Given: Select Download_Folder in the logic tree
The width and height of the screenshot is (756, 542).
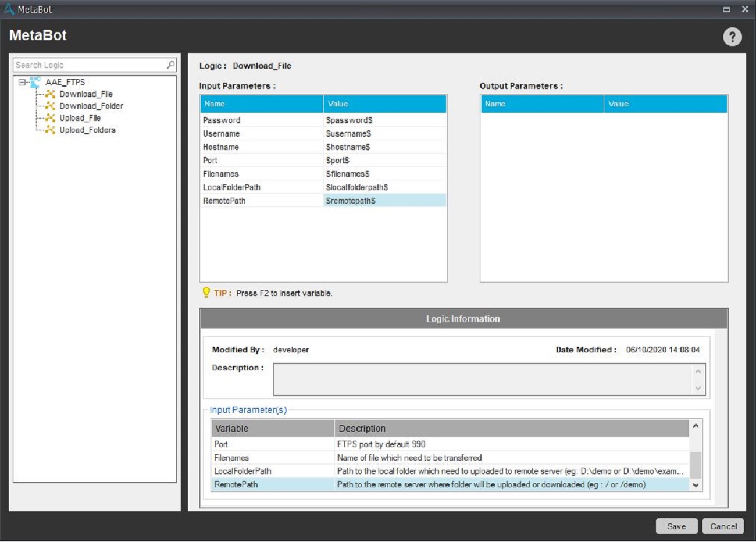Looking at the screenshot, I should [91, 106].
